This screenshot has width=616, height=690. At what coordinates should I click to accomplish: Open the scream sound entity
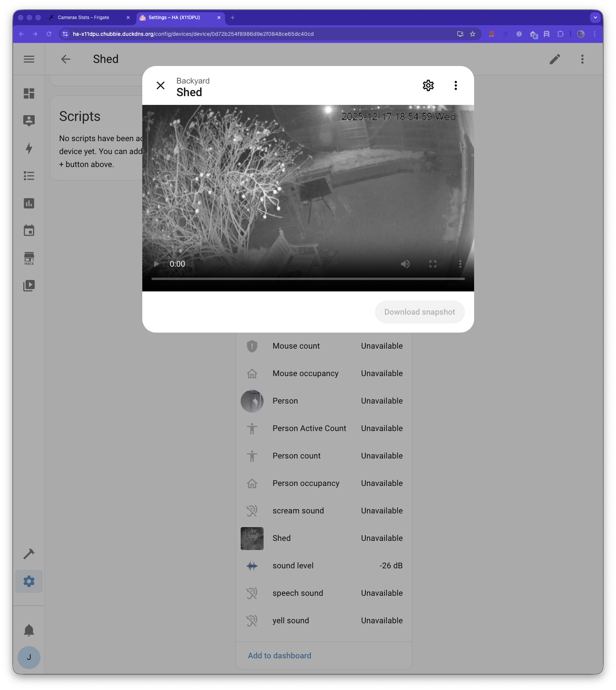pos(324,511)
